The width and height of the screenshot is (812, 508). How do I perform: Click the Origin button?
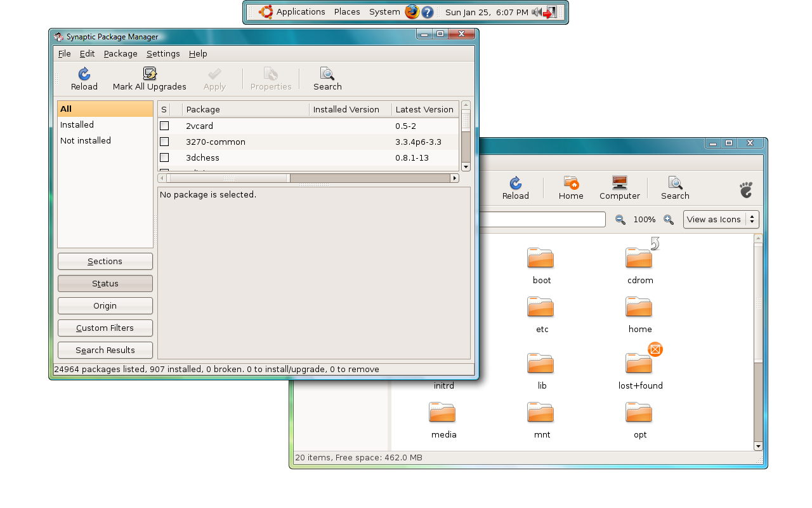click(x=105, y=306)
